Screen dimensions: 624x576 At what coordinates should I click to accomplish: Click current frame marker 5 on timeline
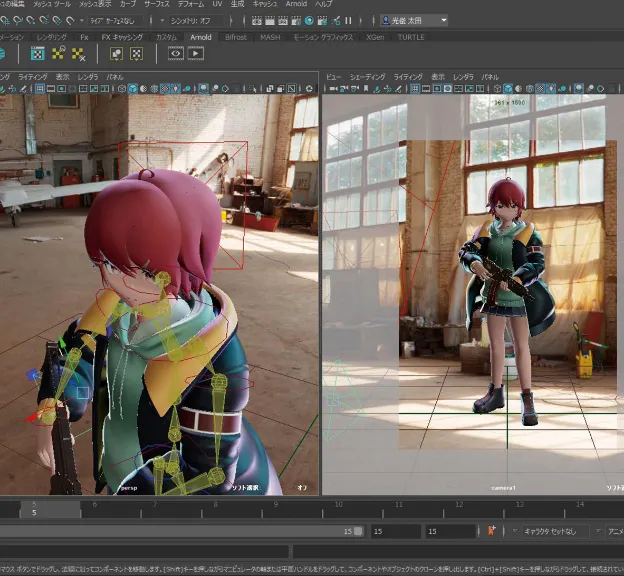tap(34, 509)
